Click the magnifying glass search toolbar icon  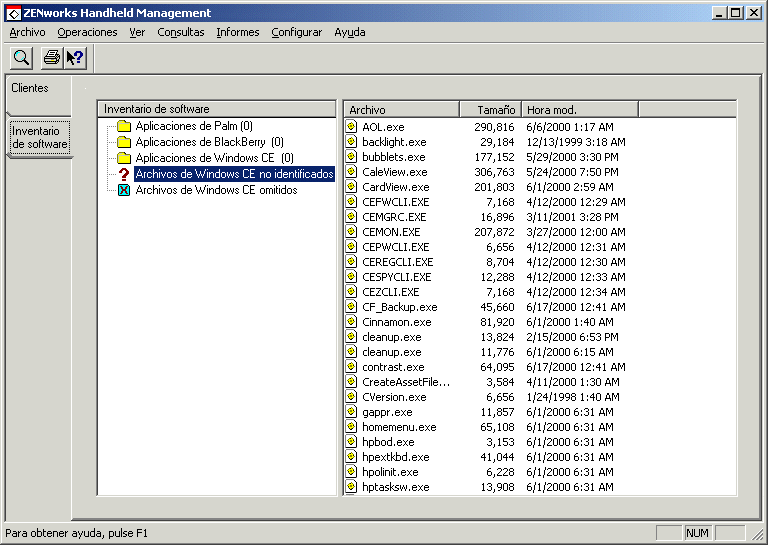(x=22, y=58)
